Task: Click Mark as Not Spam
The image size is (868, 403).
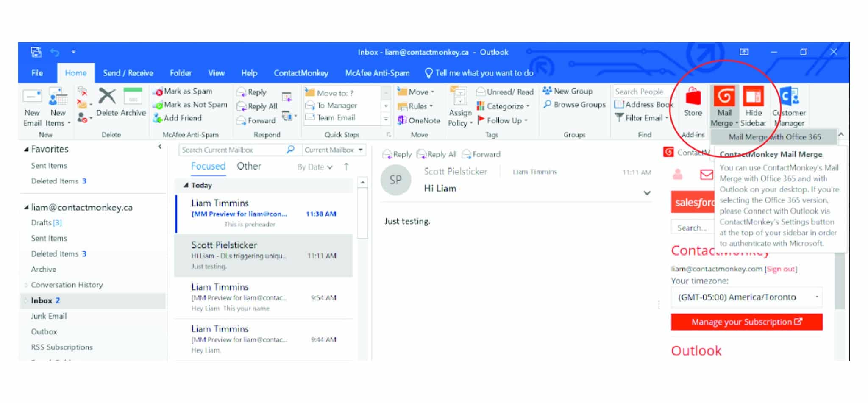Action: [x=190, y=105]
